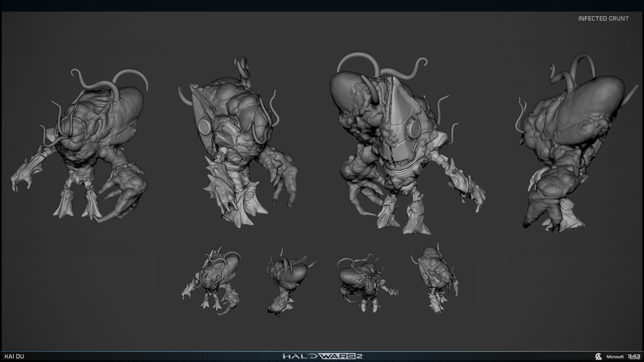This screenshot has height=362, width=644.
Task: Click the INFECTED GRUNT title text
Action: [x=603, y=19]
